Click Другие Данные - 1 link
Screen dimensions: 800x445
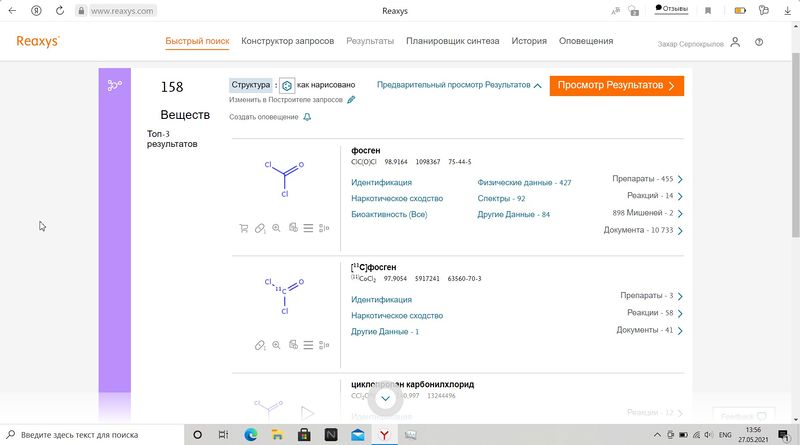pos(385,332)
